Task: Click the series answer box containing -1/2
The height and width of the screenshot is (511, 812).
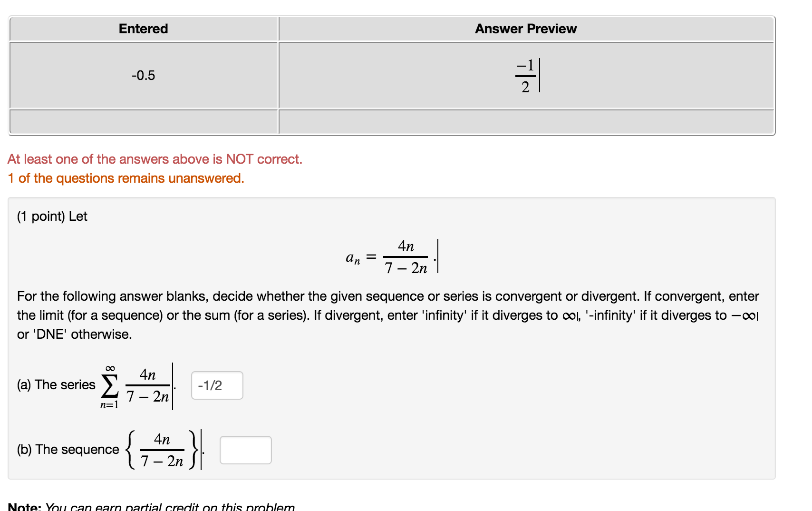Action: (x=217, y=385)
